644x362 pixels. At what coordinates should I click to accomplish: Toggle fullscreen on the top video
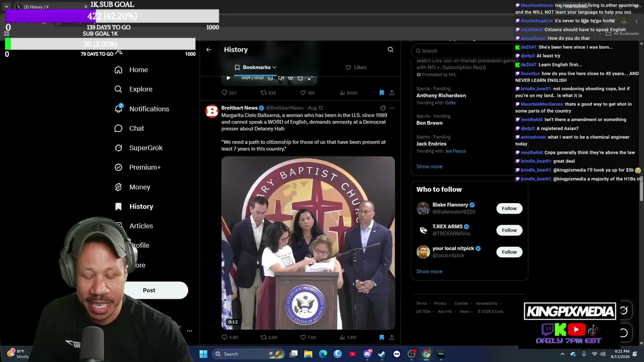[x=310, y=78]
